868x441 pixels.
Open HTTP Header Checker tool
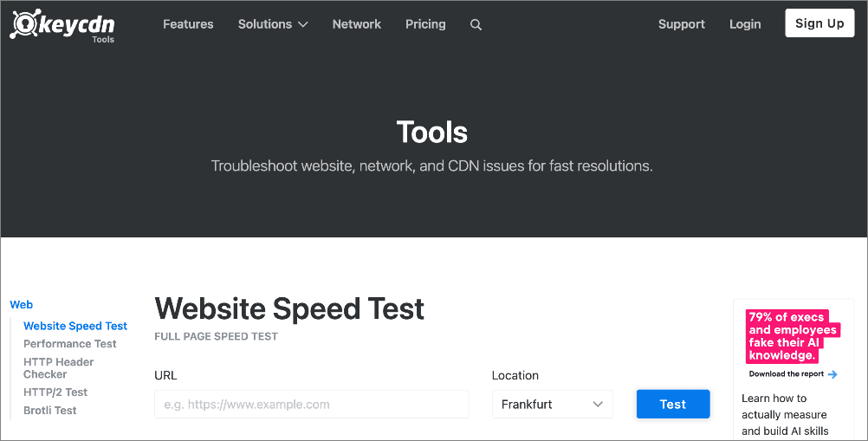[59, 368]
